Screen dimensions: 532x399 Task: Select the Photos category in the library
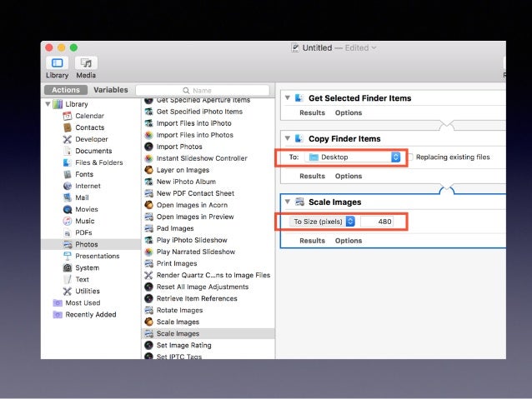[x=86, y=244]
